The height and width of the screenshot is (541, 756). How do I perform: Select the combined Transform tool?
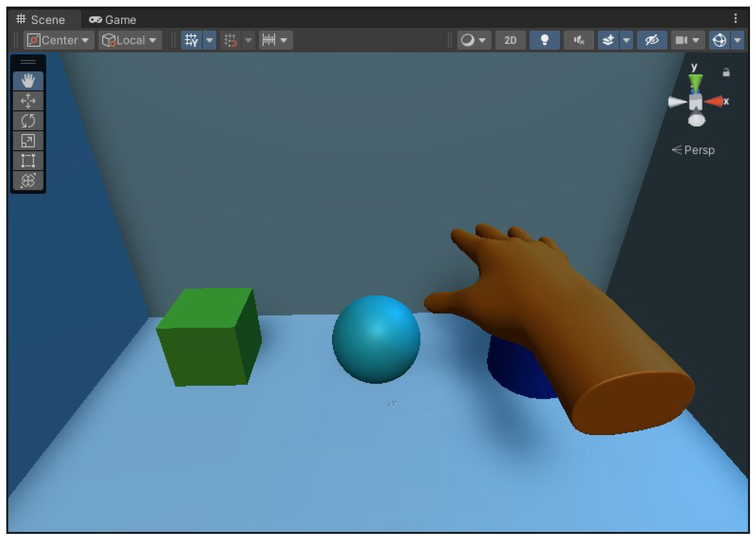(28, 180)
